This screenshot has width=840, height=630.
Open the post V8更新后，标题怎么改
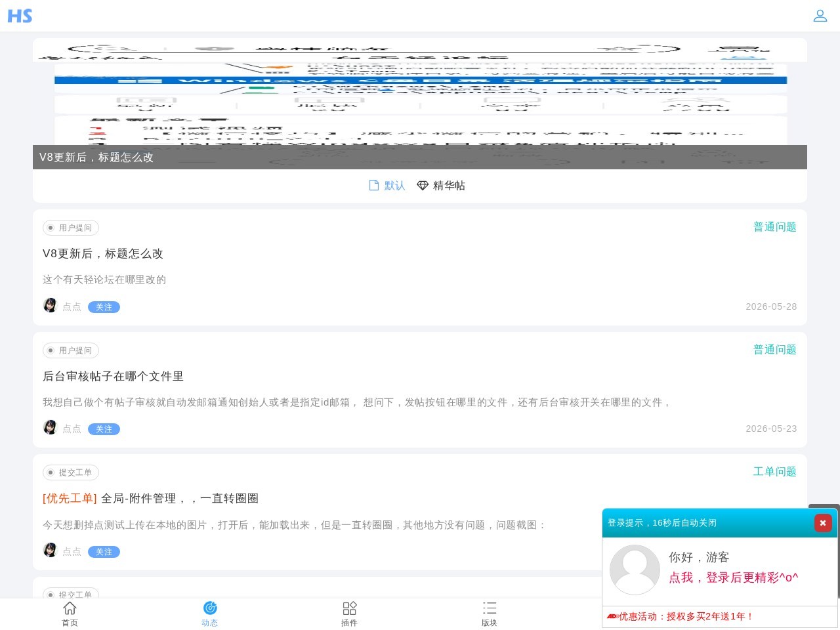tap(103, 254)
